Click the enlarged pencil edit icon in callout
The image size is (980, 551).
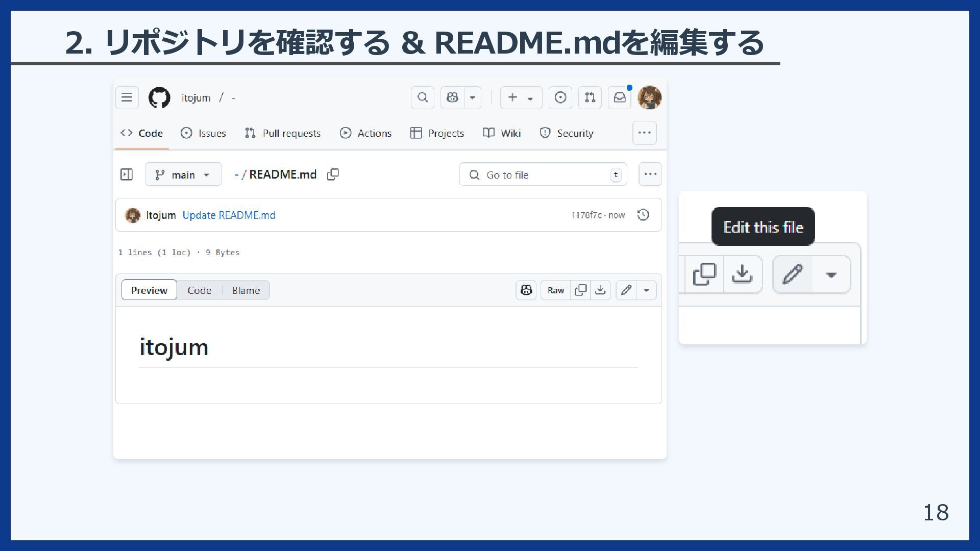click(x=793, y=274)
